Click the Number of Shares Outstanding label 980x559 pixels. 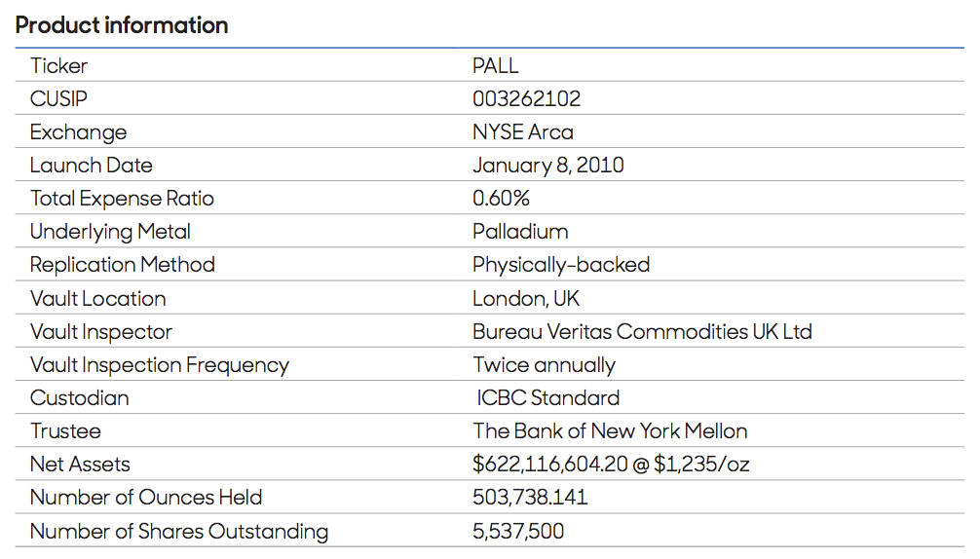[x=178, y=532]
